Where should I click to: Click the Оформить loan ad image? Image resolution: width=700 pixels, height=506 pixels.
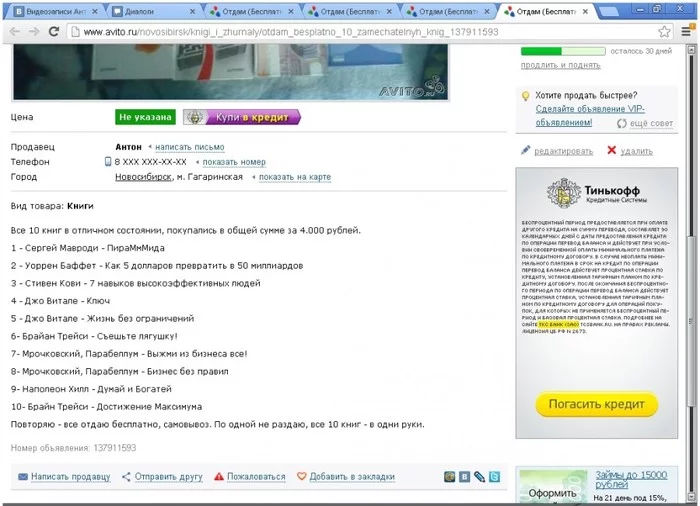[x=553, y=486]
